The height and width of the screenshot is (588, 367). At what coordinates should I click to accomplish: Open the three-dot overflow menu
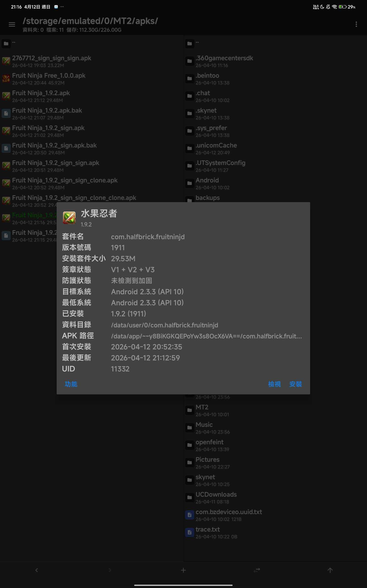point(356,24)
